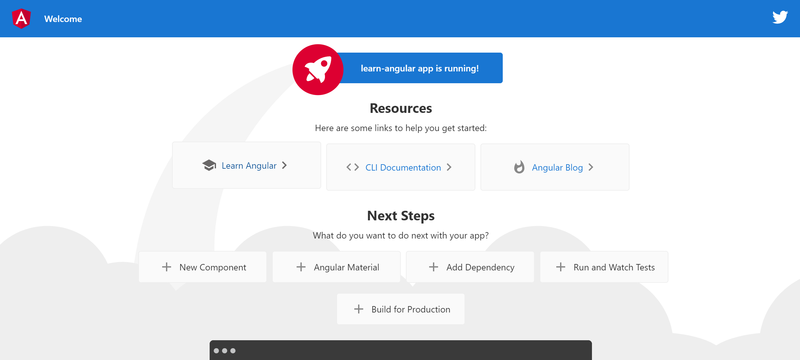Viewport: 800px width, 360px height.
Task: Click the Next Steps heading
Action: (401, 216)
